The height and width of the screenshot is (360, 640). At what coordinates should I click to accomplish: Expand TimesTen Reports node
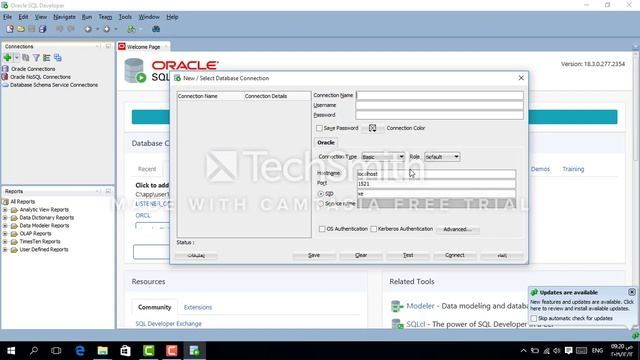point(5,242)
